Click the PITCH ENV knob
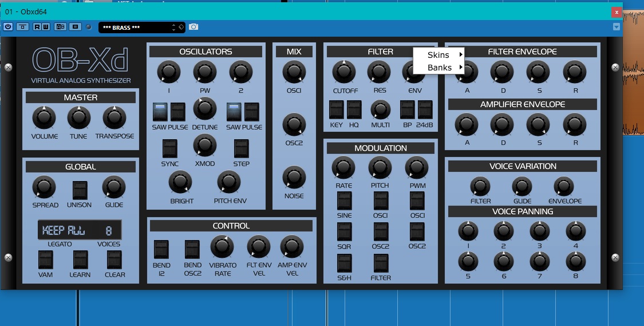The image size is (644, 326). 229,183
